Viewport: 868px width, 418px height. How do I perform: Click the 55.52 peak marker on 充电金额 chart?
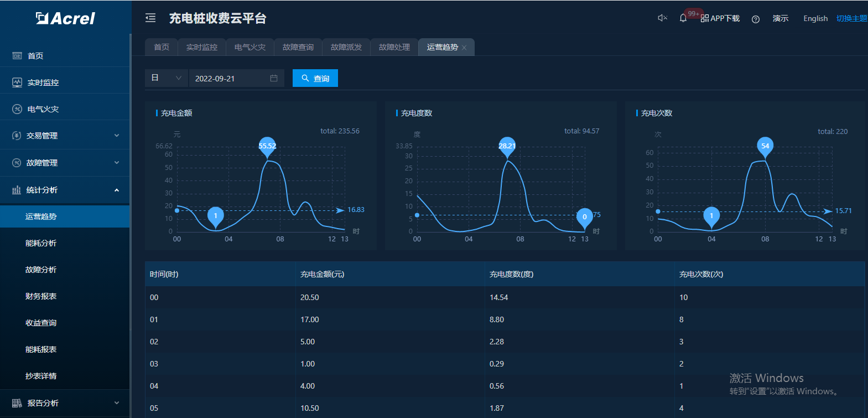[267, 146]
